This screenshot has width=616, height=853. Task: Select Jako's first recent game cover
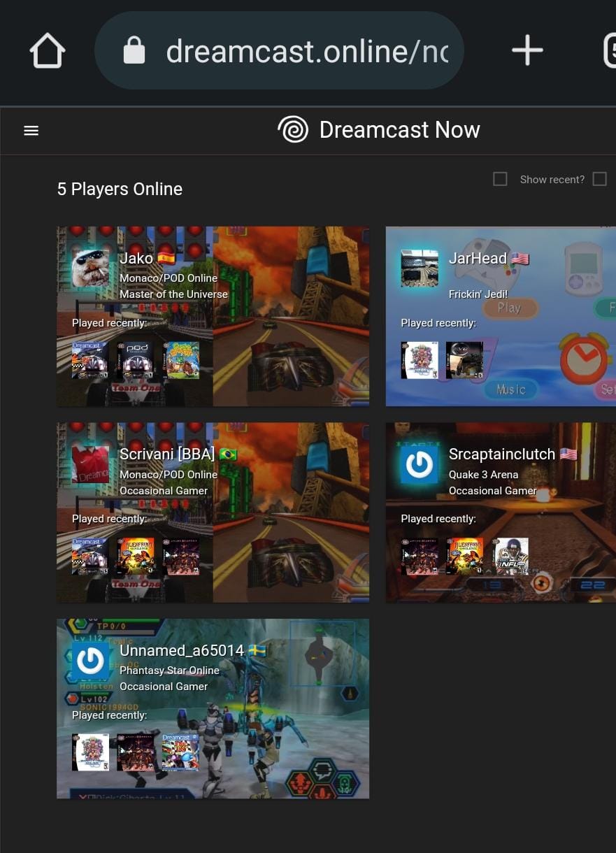90,360
